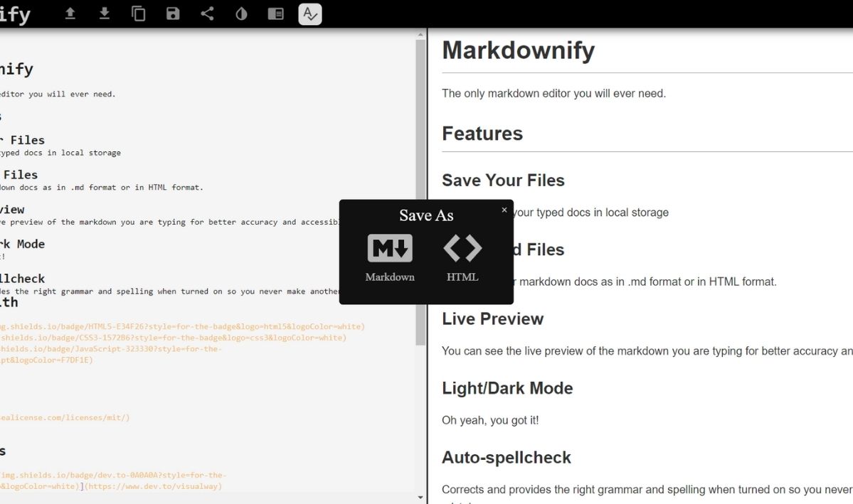Click the 'Light/Dark Mode' preview heading

coord(507,388)
